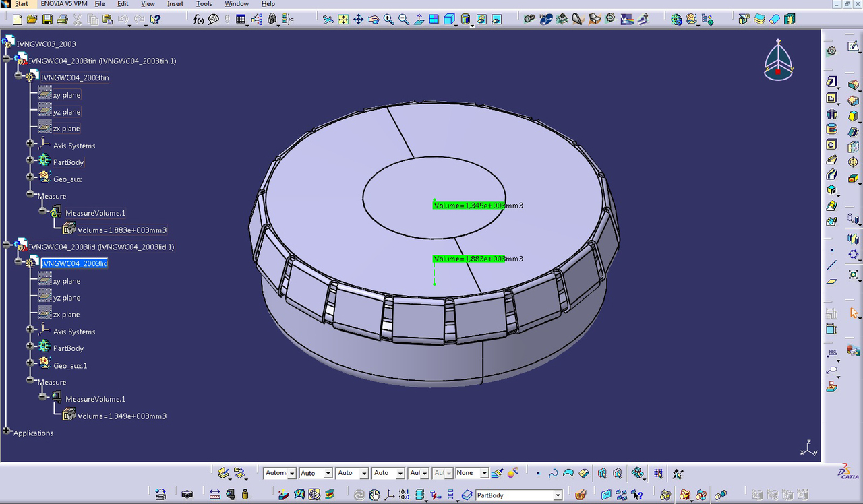The image size is (863, 504).
Task: Open the ENOVIA V5 VPM menu
Action: point(64,4)
